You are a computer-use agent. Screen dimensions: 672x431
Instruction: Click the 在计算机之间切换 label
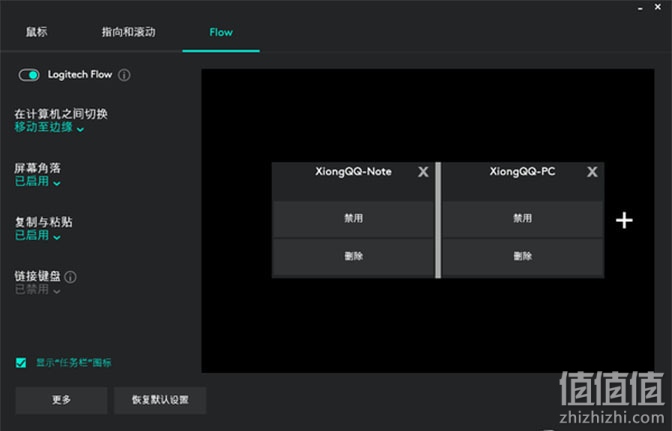point(61,114)
